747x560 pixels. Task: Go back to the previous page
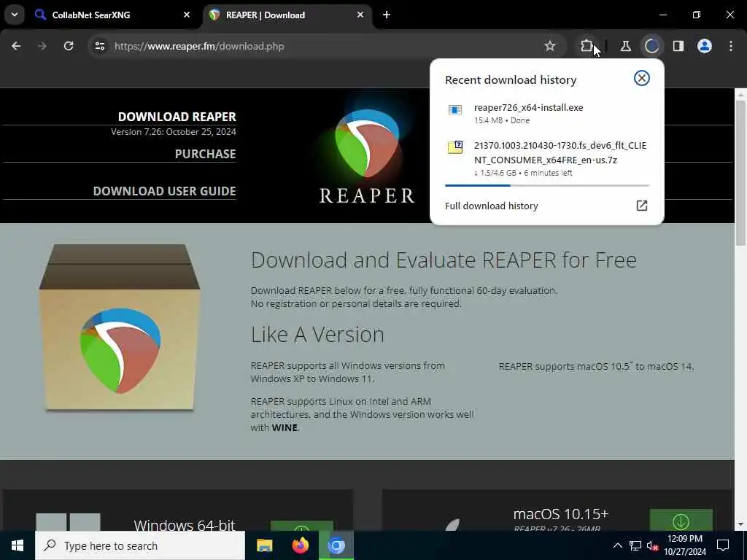(x=16, y=46)
